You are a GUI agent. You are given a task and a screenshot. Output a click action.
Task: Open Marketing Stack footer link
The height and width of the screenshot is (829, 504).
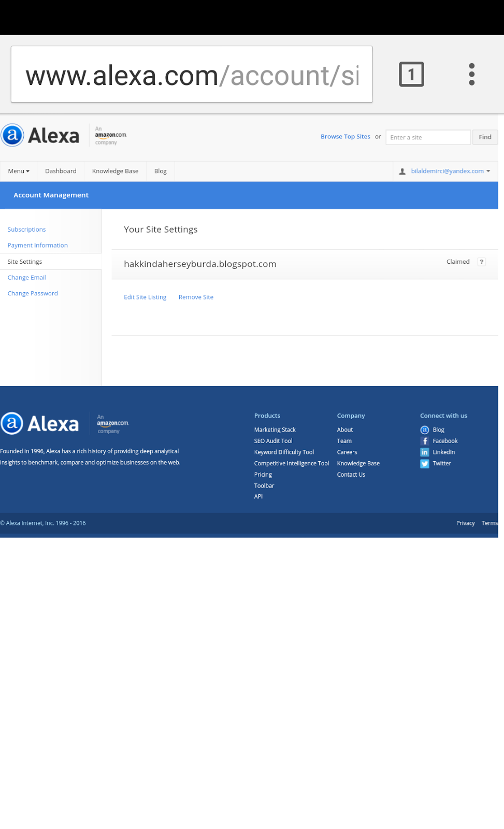pos(275,430)
